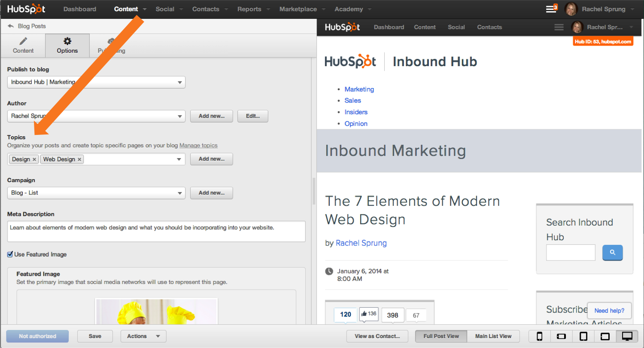
Task: Click the Insiders link in blog preview
Action: tap(356, 112)
